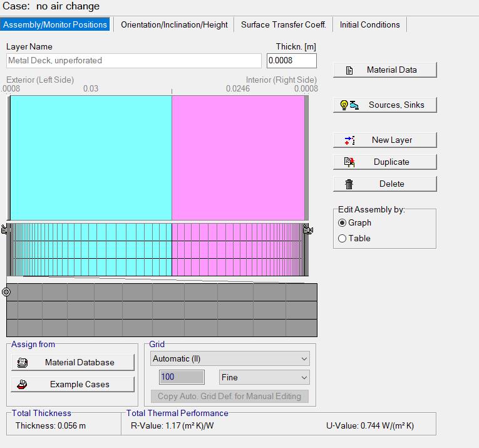Expand the Fine grid resolution dropdown

[x=264, y=378]
